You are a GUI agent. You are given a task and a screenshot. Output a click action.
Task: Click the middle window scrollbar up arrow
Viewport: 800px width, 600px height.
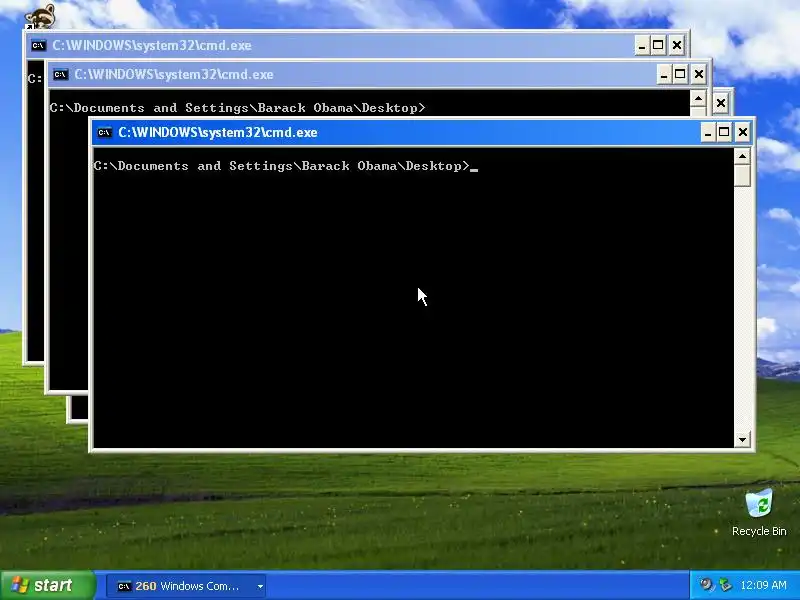698,98
